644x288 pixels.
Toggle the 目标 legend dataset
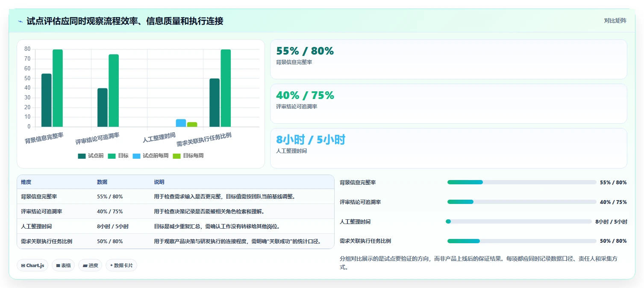click(x=118, y=156)
